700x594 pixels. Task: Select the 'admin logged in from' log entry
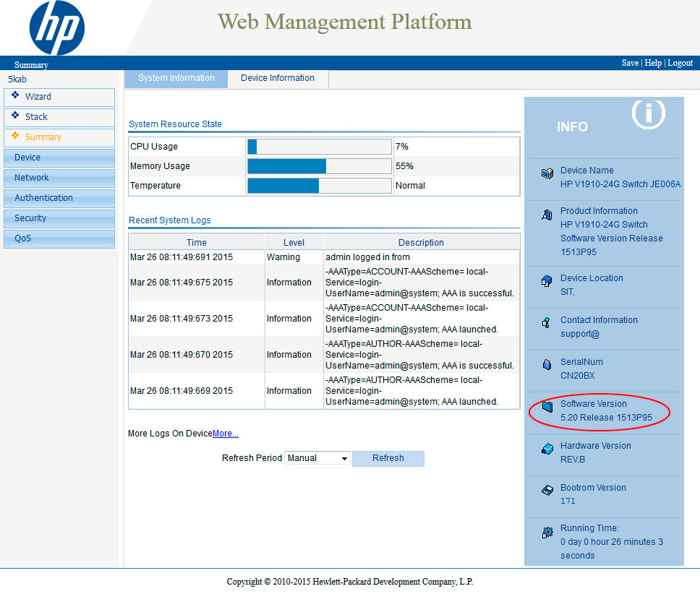[x=367, y=257]
